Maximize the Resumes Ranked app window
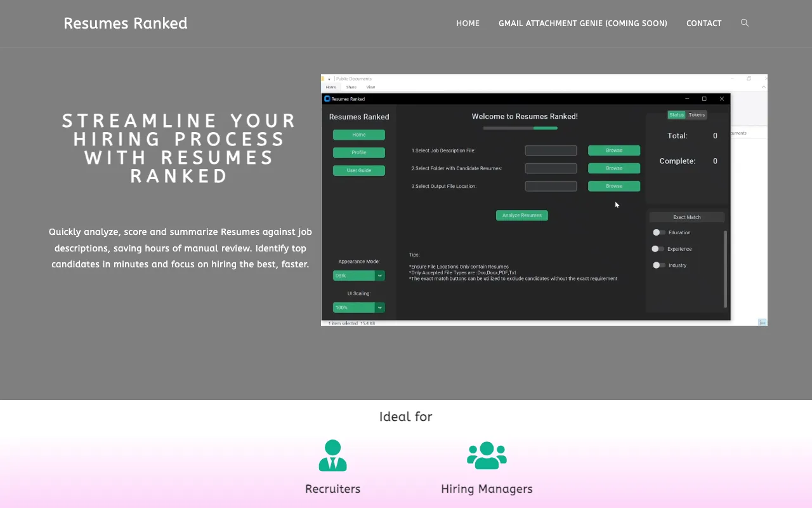This screenshot has width=812, height=508. pyautogui.click(x=704, y=99)
